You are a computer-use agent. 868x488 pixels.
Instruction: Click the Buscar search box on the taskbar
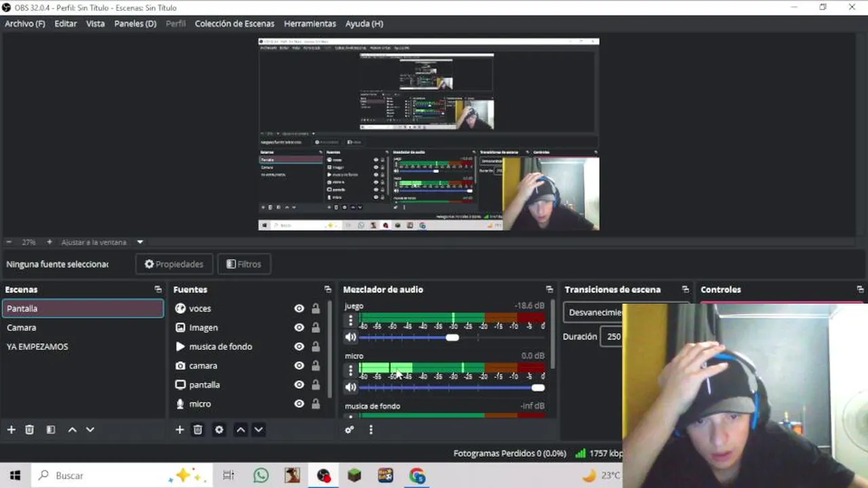coord(122,476)
